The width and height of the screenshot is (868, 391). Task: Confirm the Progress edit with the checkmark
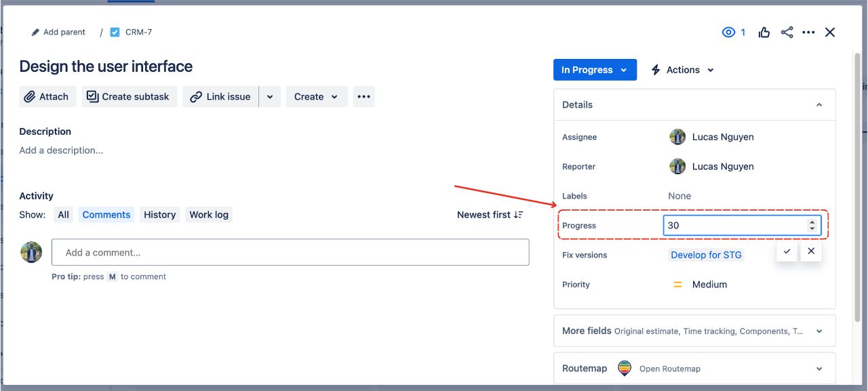click(787, 251)
